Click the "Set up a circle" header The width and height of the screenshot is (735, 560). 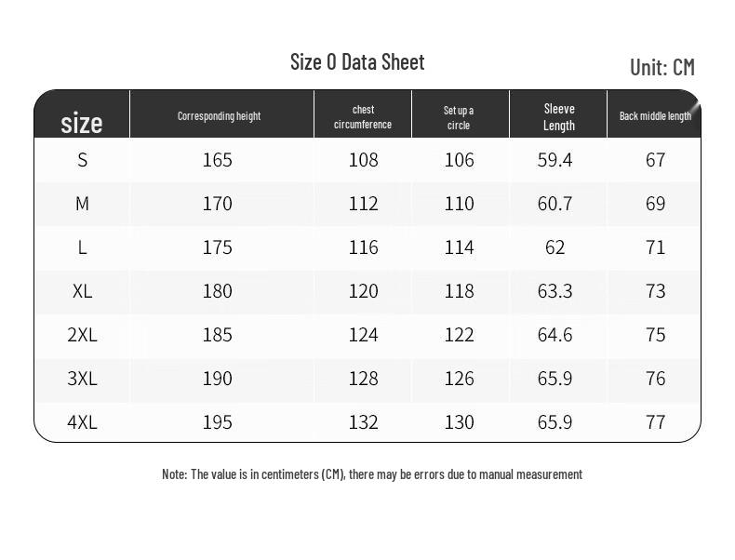(x=459, y=117)
